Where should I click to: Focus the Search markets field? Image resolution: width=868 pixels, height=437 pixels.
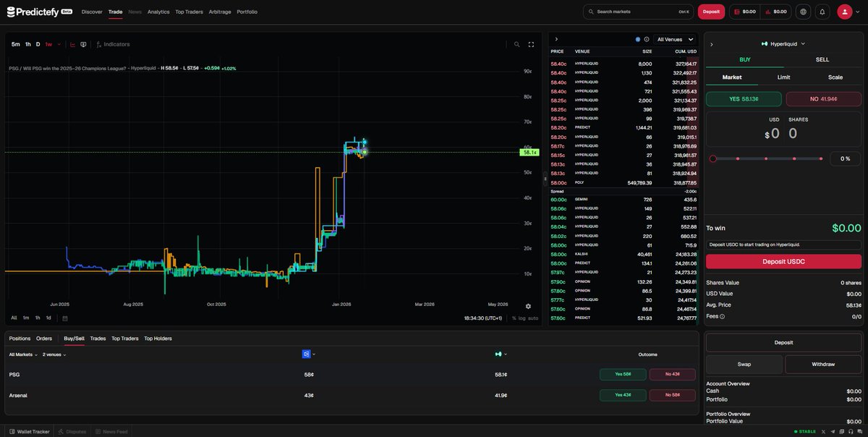pos(638,12)
